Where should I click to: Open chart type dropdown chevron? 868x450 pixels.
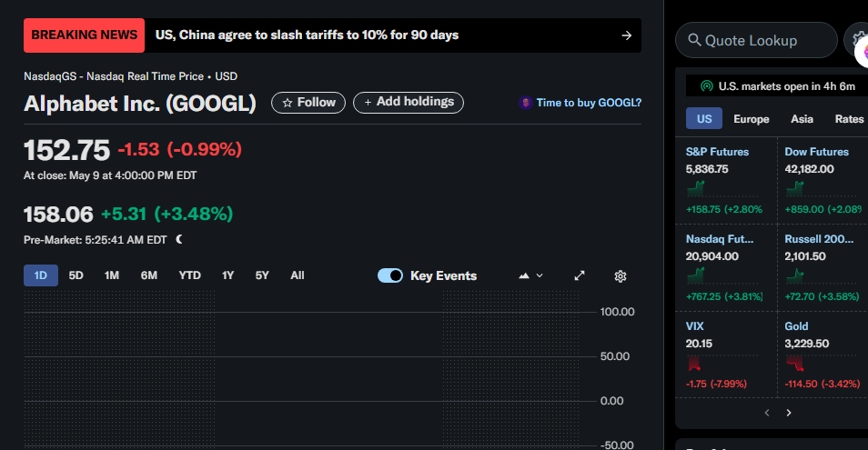point(540,275)
